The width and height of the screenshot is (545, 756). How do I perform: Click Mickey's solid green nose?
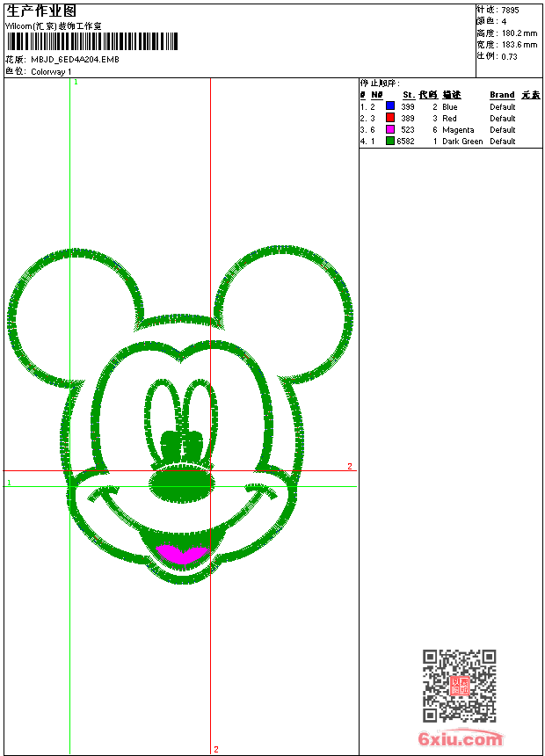(182, 483)
